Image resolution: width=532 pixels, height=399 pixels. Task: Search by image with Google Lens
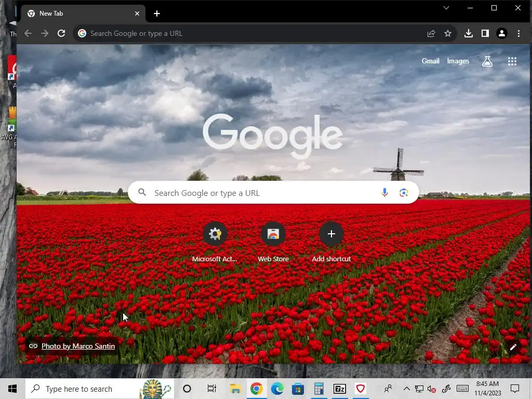(403, 193)
